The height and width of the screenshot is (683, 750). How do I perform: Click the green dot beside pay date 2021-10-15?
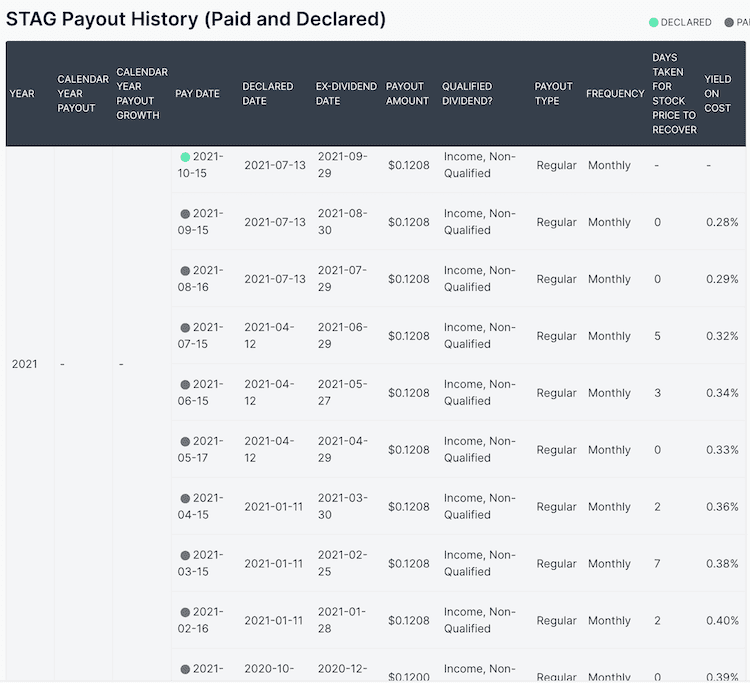tap(185, 157)
